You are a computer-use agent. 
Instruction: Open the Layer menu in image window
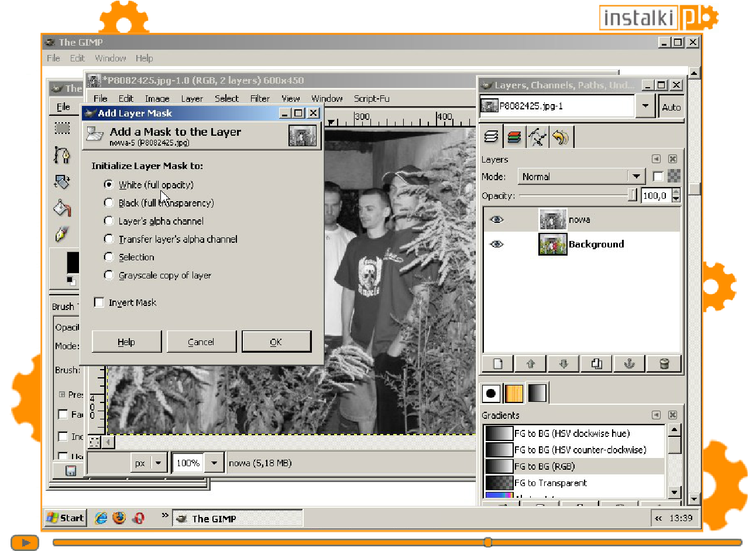point(192,98)
